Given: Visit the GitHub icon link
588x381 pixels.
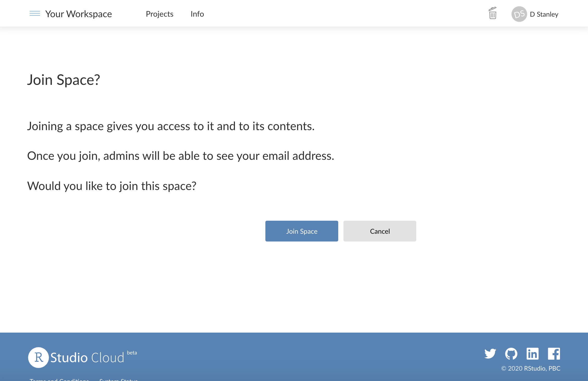Looking at the screenshot, I should [x=511, y=354].
